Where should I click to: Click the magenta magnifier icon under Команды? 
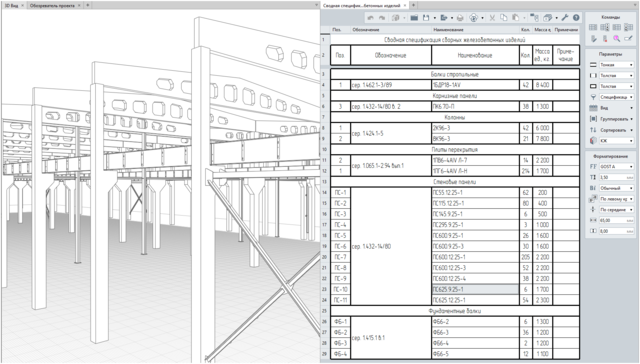click(x=617, y=38)
